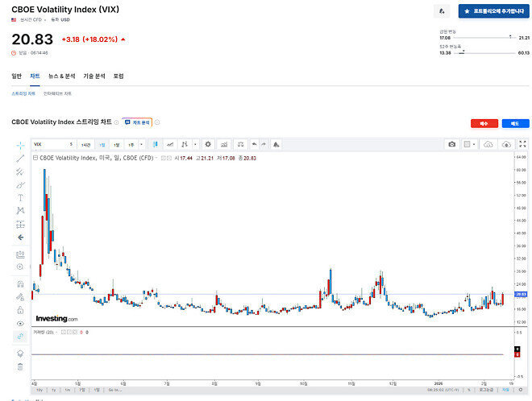Open the chart timeframe dropdown arrow
This screenshot has height=401, width=532.
(x=141, y=144)
